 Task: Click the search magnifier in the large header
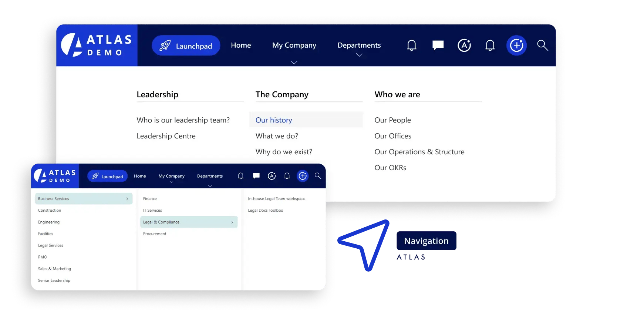tap(542, 45)
